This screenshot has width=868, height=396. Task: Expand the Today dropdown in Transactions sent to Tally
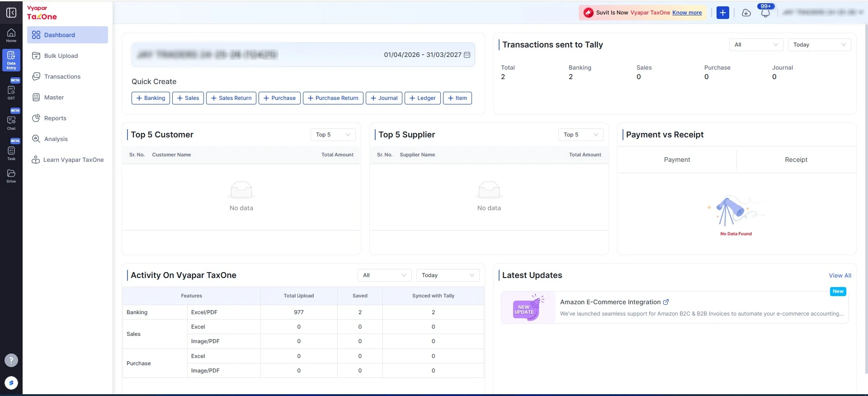coord(819,45)
